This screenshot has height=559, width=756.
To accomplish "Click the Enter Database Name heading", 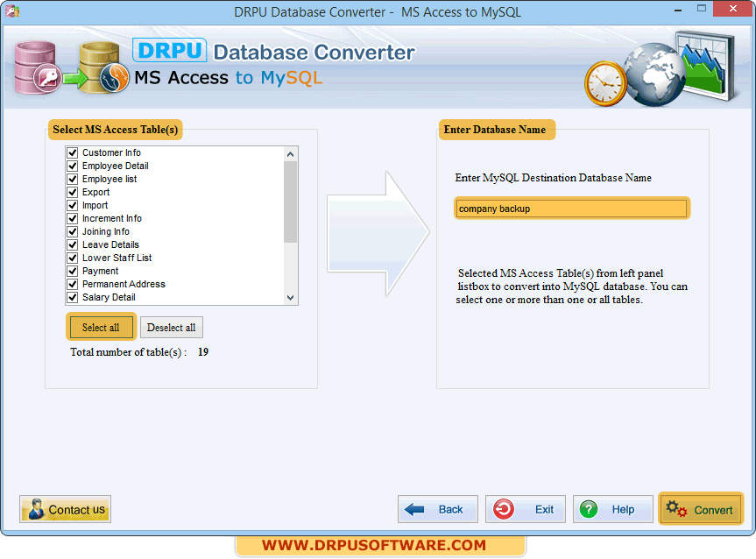I will [497, 130].
